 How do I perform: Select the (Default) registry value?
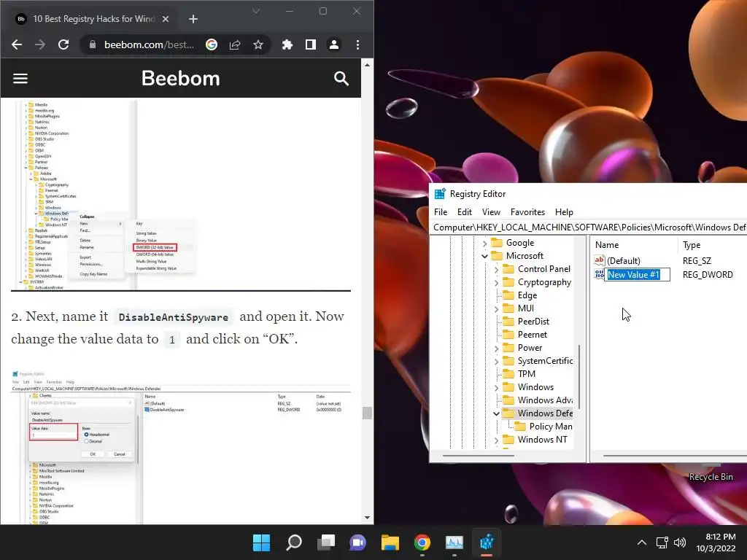point(624,261)
